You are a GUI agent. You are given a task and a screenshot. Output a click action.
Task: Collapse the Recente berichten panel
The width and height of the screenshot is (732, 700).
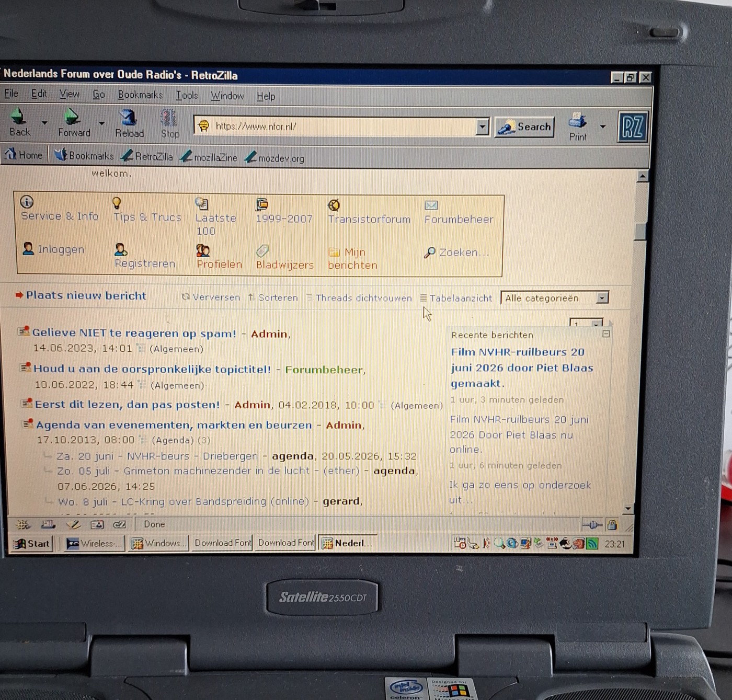pos(606,334)
